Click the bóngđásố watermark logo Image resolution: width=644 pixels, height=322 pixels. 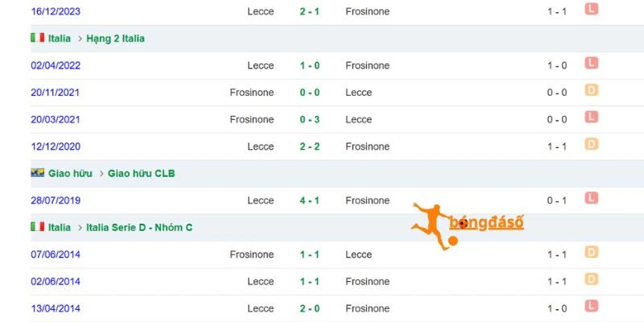(468, 226)
